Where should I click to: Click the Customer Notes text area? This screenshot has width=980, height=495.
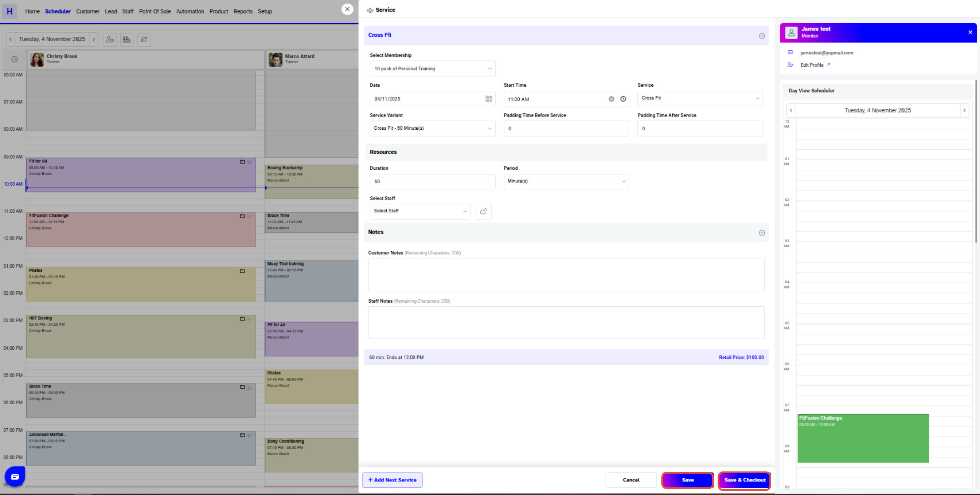(566, 275)
